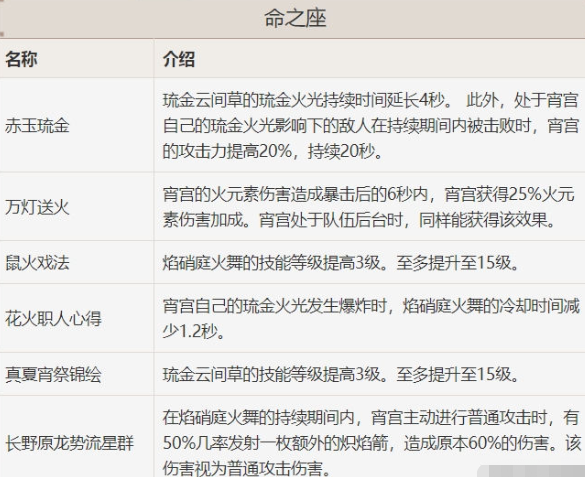Select the 赤玉琉金 description about 琉金火光持续时间
Viewport: 585px width, 477px height.
pos(371,125)
